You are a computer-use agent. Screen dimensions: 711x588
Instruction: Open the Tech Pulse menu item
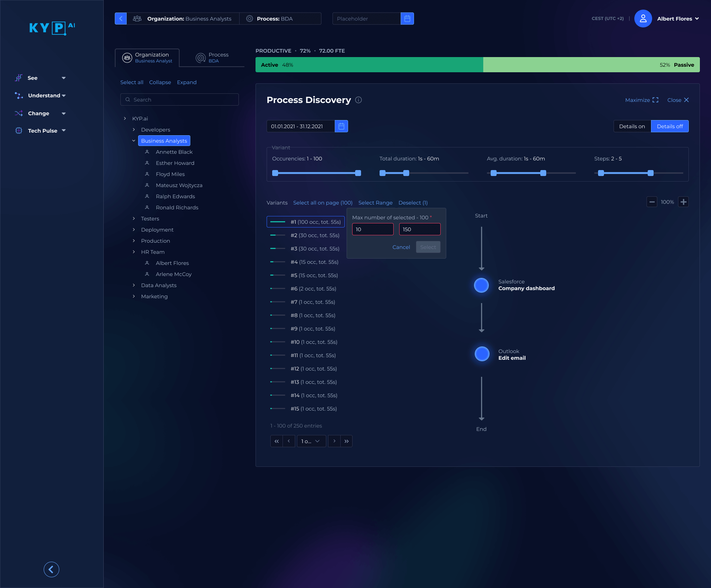click(42, 131)
